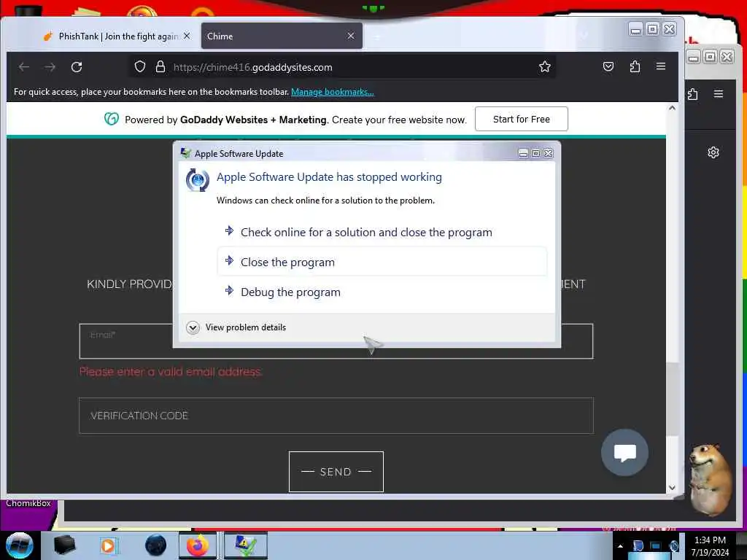The image size is (747, 560).
Task: Open the chat bubble widget
Action: [x=624, y=452]
